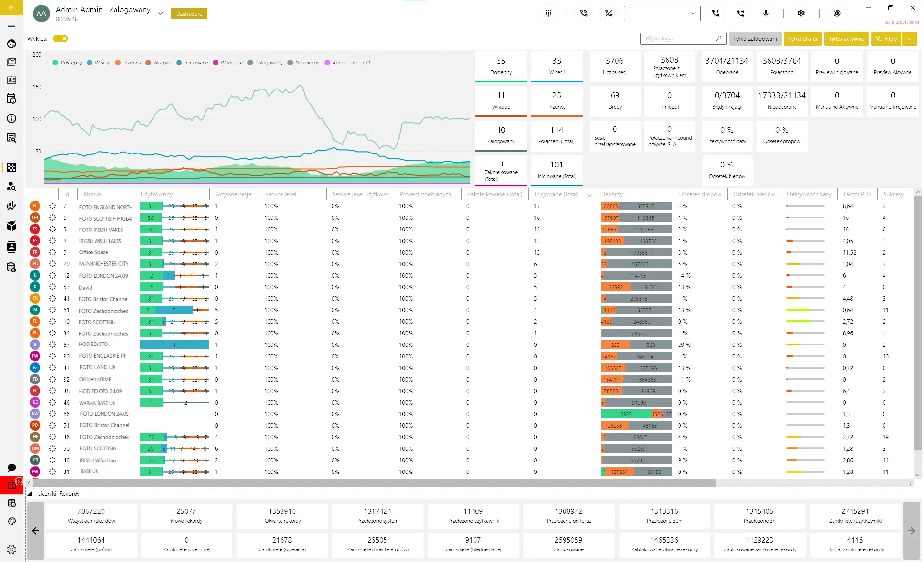Open the database view sidebar icon
The width and height of the screenshot is (924, 562).
(12, 268)
